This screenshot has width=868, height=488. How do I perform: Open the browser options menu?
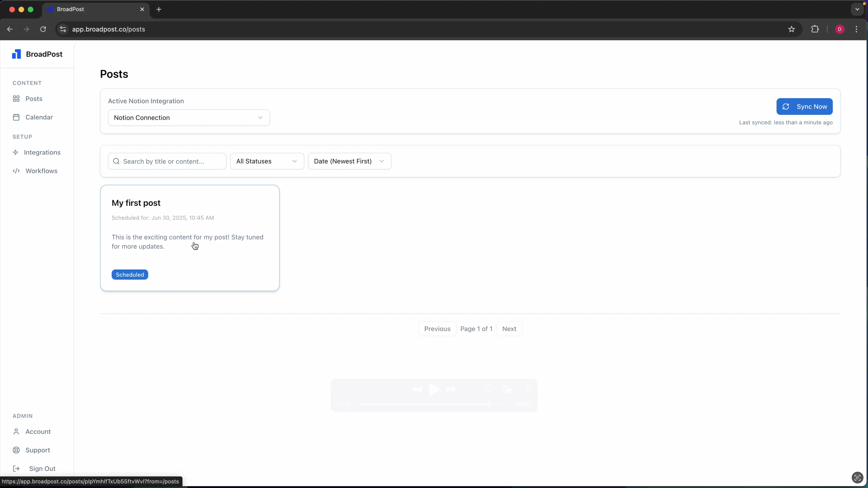(x=856, y=29)
